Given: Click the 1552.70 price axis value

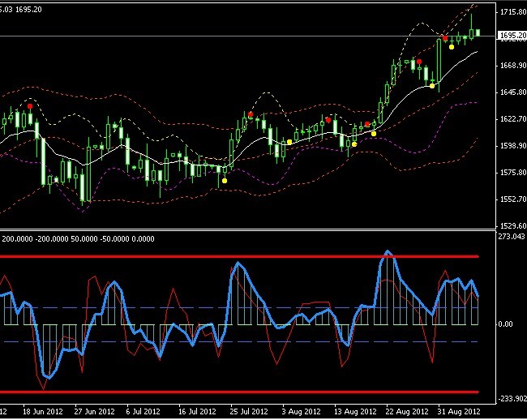Looking at the screenshot, I should tap(513, 199).
